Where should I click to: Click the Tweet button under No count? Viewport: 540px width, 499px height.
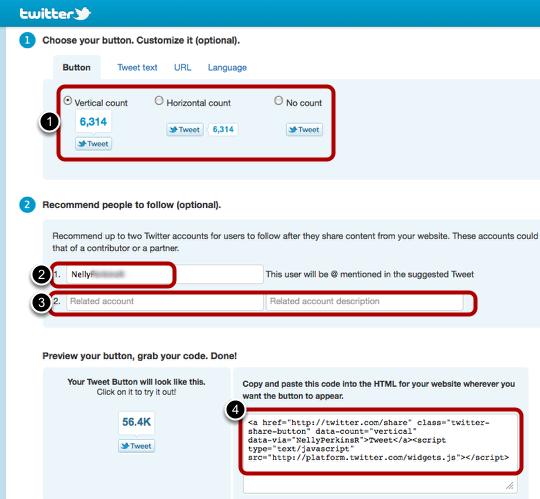tap(304, 129)
